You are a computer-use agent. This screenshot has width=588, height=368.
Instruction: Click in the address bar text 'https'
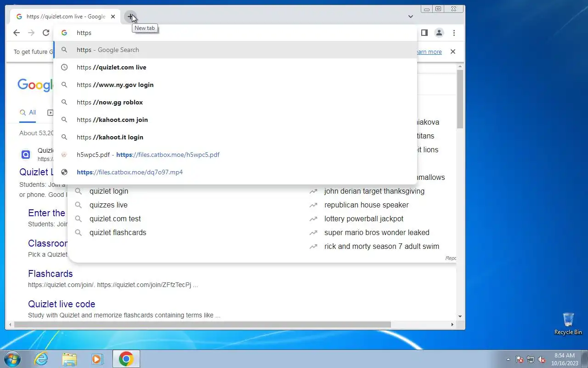84,33
